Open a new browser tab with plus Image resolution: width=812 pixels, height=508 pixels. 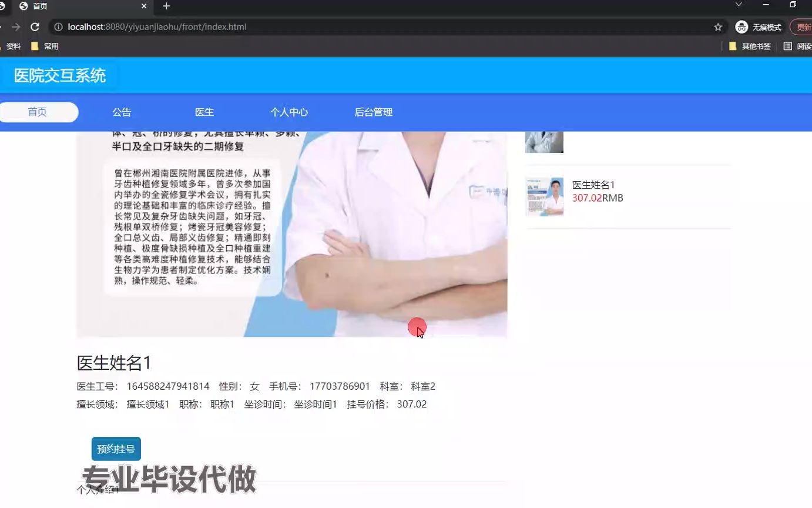[x=165, y=6]
